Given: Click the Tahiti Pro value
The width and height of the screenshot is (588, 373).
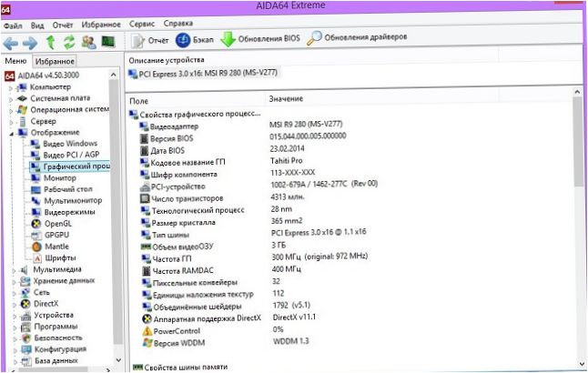Looking at the screenshot, I should (x=286, y=161).
